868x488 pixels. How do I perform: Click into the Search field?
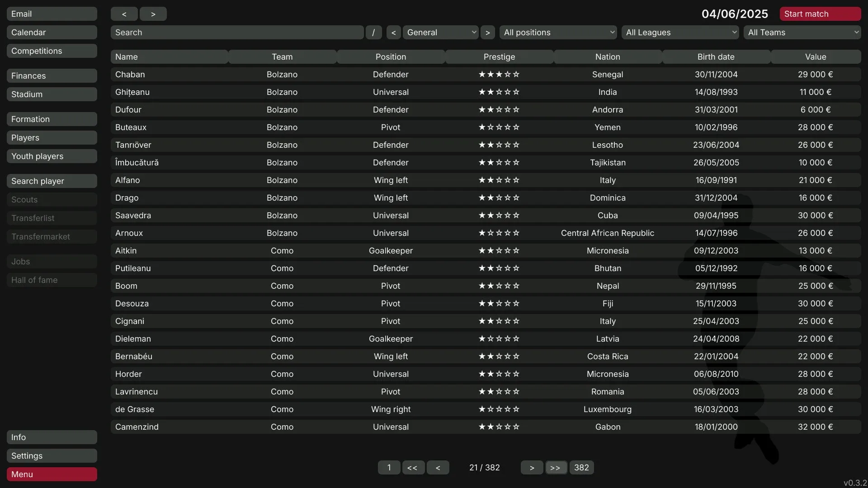pyautogui.click(x=237, y=33)
